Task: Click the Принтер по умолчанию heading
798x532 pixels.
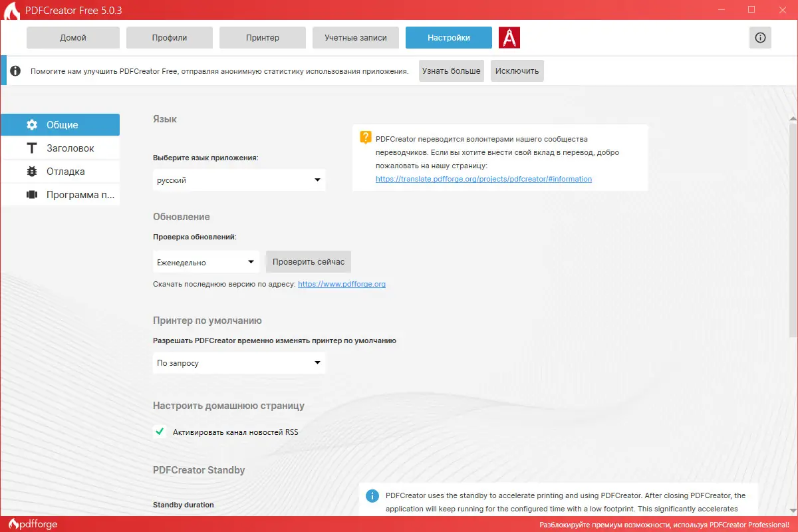Action: pos(207,321)
